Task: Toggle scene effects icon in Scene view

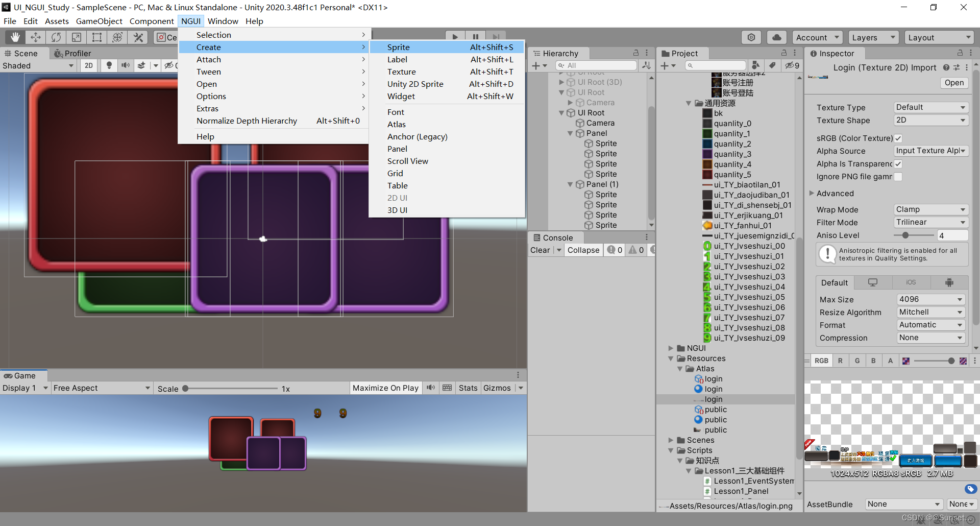Action: [141, 65]
